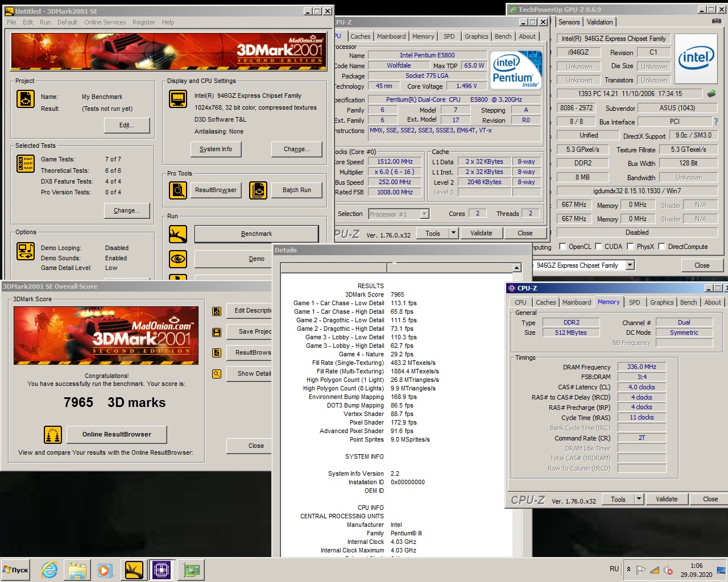This screenshot has height=582, width=728.
Task: Open Windows Media Player from the taskbar
Action: click(105, 570)
